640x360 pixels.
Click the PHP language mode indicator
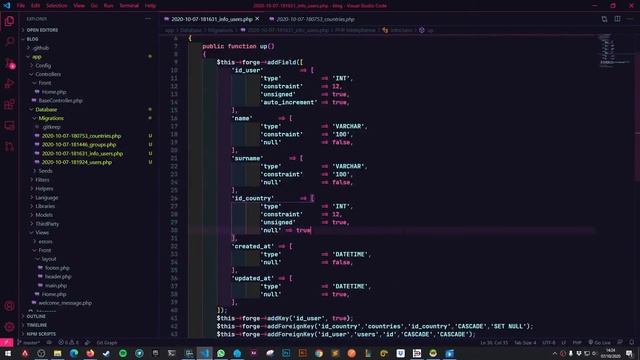click(x=577, y=342)
